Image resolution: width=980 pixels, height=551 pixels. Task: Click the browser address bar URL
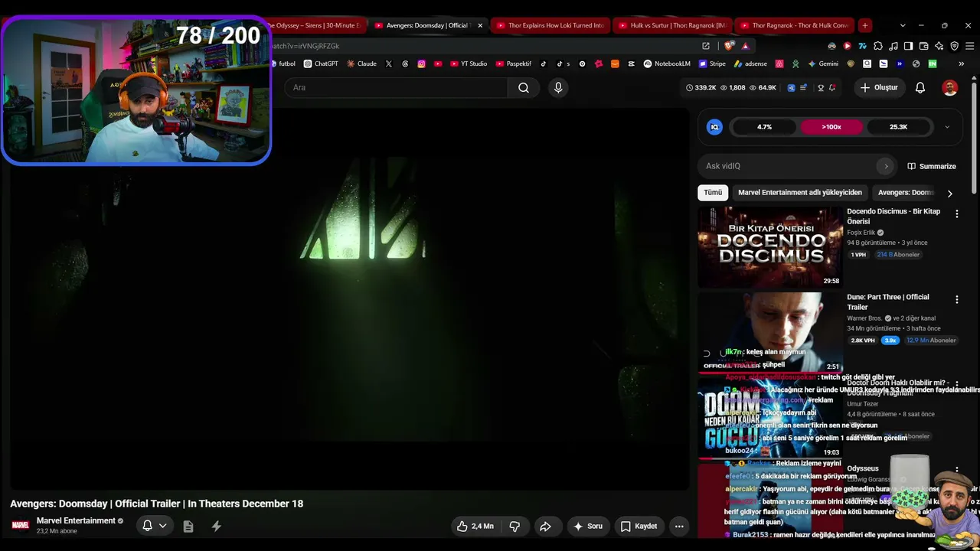[x=306, y=46]
